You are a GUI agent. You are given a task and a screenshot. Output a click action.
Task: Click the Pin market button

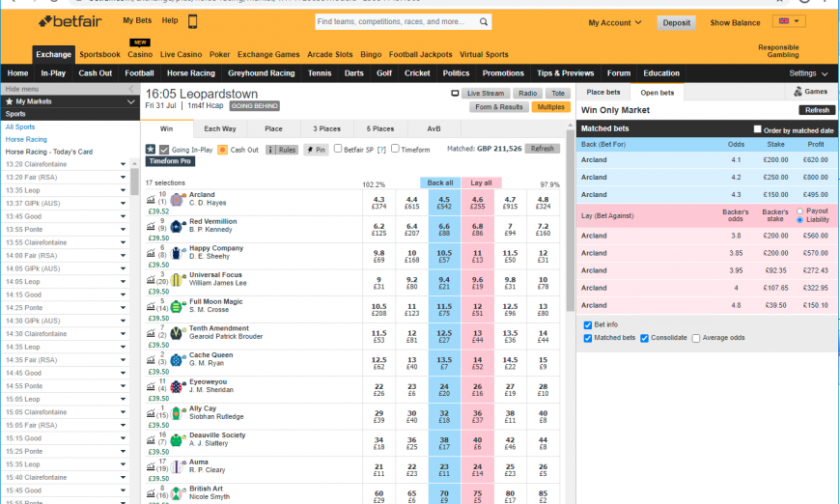(316, 150)
